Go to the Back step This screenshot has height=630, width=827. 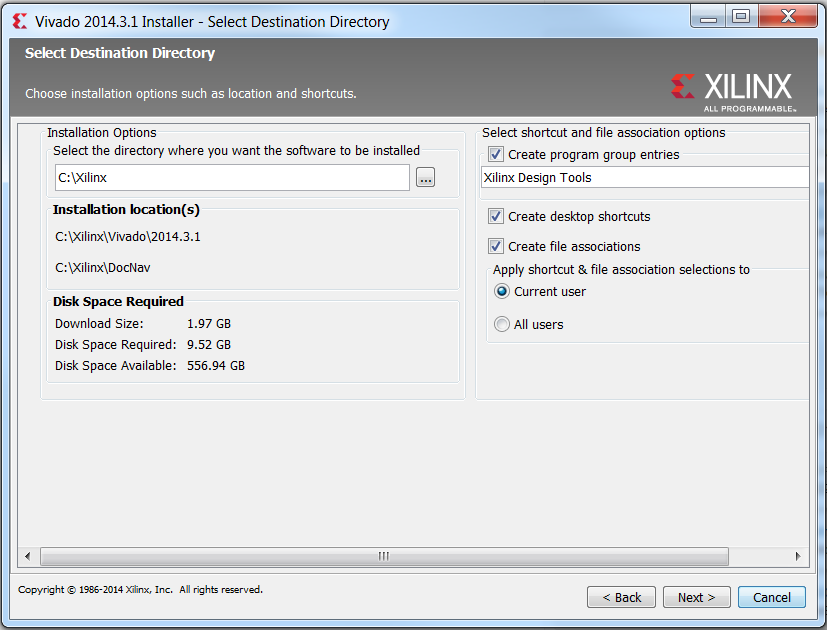[x=621, y=597]
